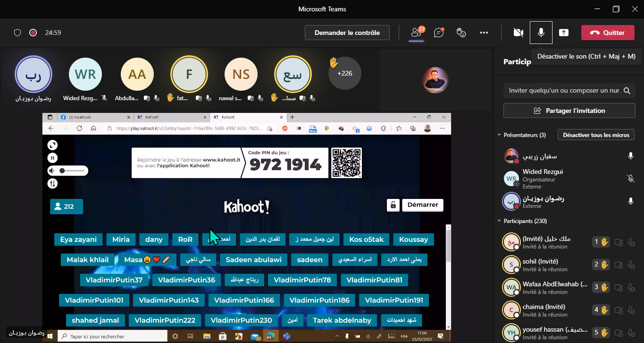This screenshot has height=343, width=644.
Task: Click the browser refresh icon
Action: (x=79, y=128)
